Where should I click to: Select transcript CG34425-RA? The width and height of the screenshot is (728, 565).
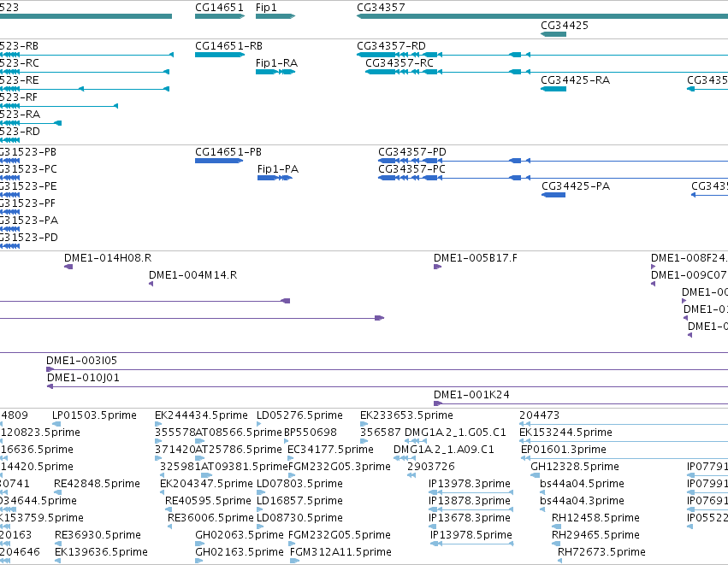coord(575,80)
